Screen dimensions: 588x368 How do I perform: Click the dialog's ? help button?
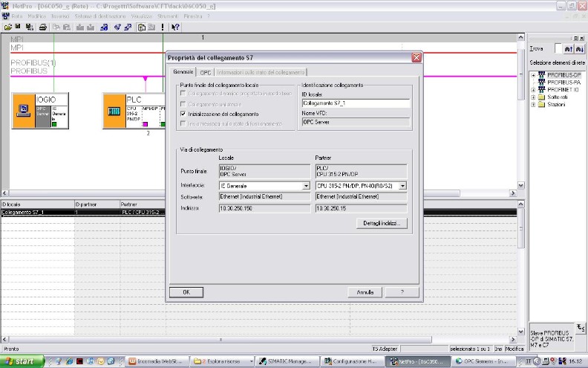click(402, 292)
